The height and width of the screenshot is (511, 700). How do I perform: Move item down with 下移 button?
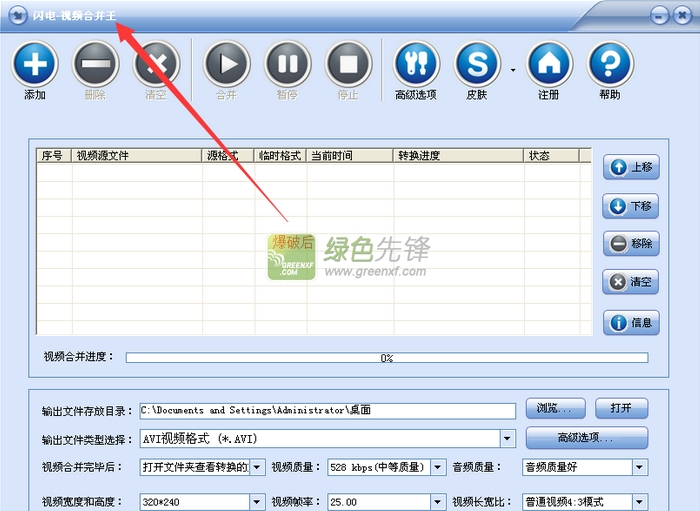(x=631, y=206)
